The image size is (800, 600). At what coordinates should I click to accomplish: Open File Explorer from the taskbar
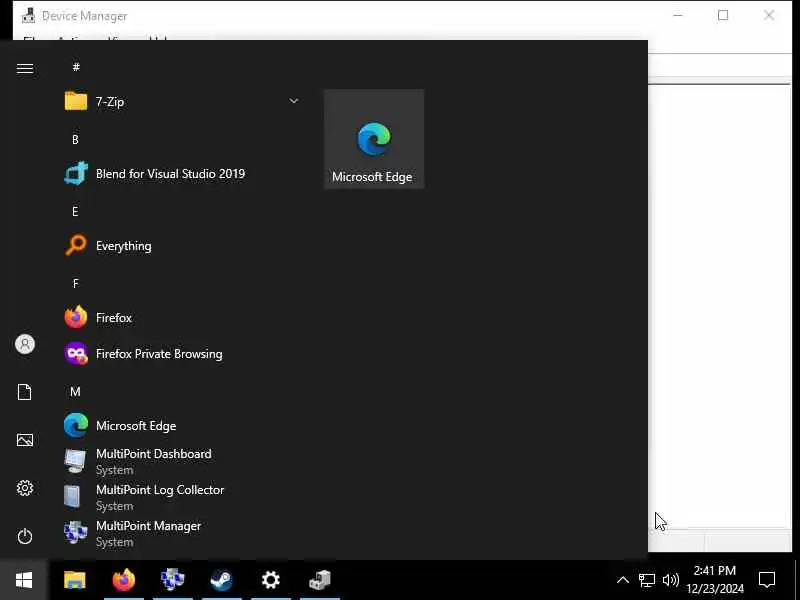coord(74,580)
